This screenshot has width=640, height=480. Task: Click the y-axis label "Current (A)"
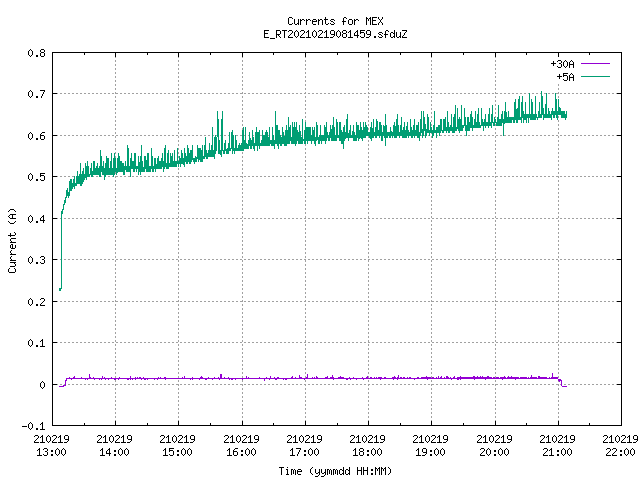12,240
